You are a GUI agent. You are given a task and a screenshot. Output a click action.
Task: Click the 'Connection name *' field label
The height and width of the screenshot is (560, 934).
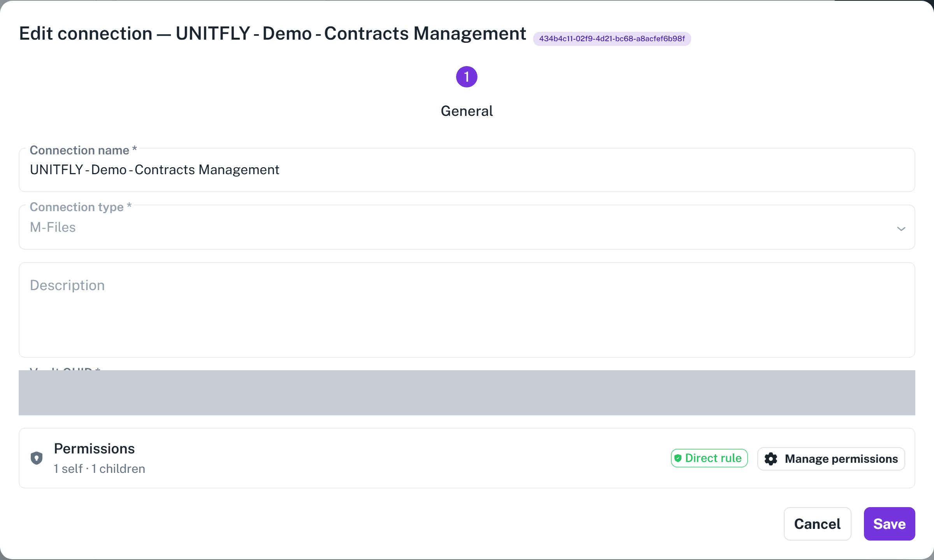click(x=83, y=150)
